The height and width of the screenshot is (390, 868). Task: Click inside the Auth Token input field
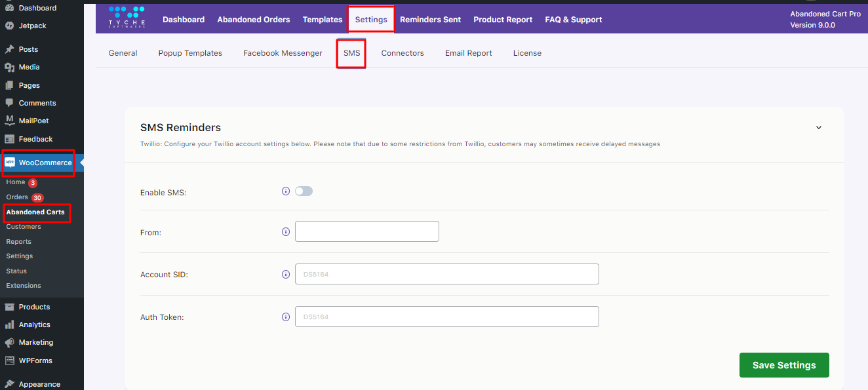pyautogui.click(x=447, y=317)
